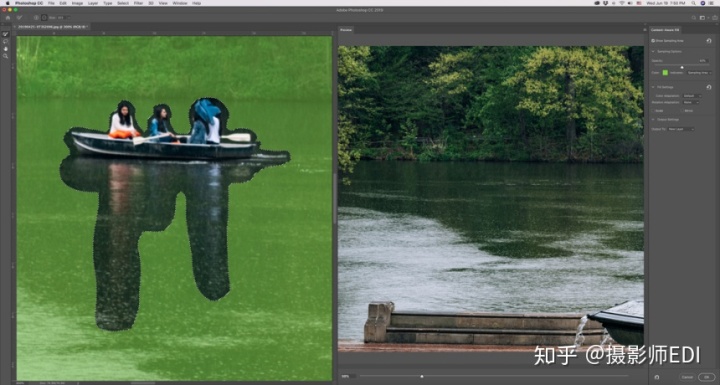Click the Share image icon
This screenshot has height=385, width=720.
point(714,17)
